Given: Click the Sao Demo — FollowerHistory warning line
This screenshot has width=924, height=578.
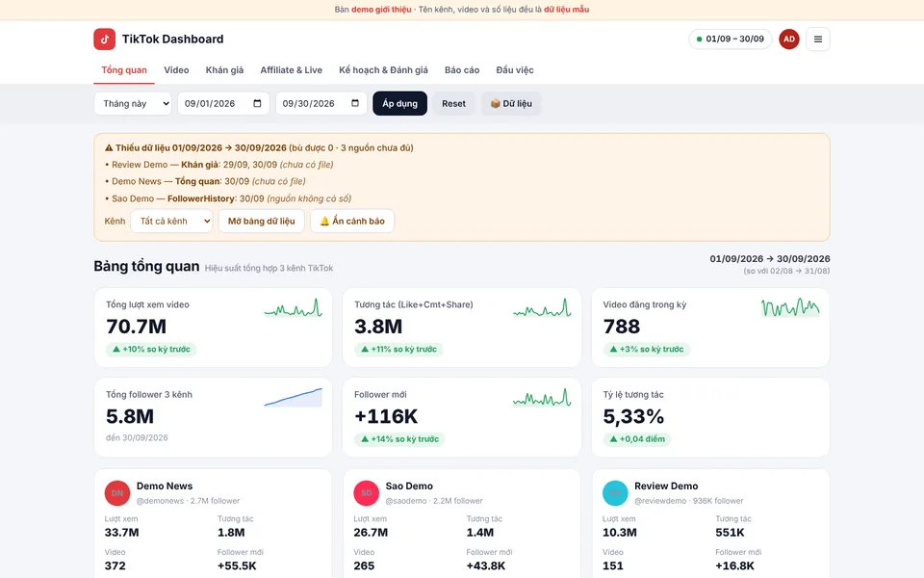Looking at the screenshot, I should click(228, 198).
